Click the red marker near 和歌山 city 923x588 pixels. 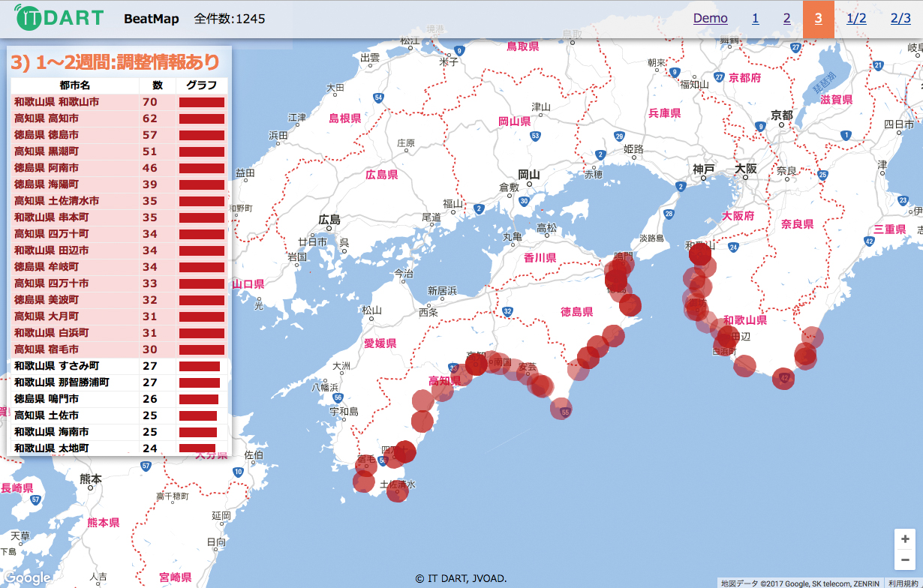click(700, 254)
